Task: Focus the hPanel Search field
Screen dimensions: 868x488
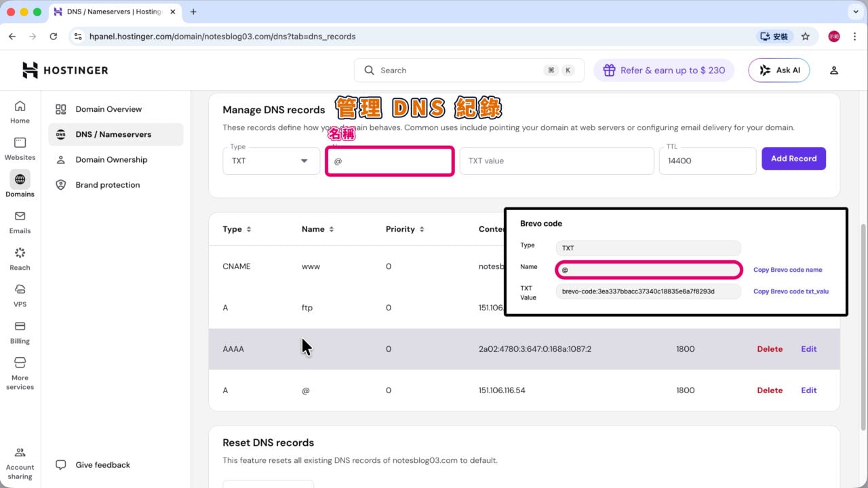Action: [469, 70]
